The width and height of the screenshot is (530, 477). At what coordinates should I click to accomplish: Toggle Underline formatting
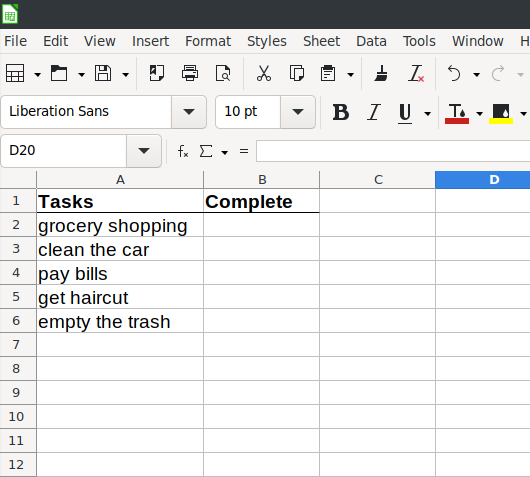(405, 113)
